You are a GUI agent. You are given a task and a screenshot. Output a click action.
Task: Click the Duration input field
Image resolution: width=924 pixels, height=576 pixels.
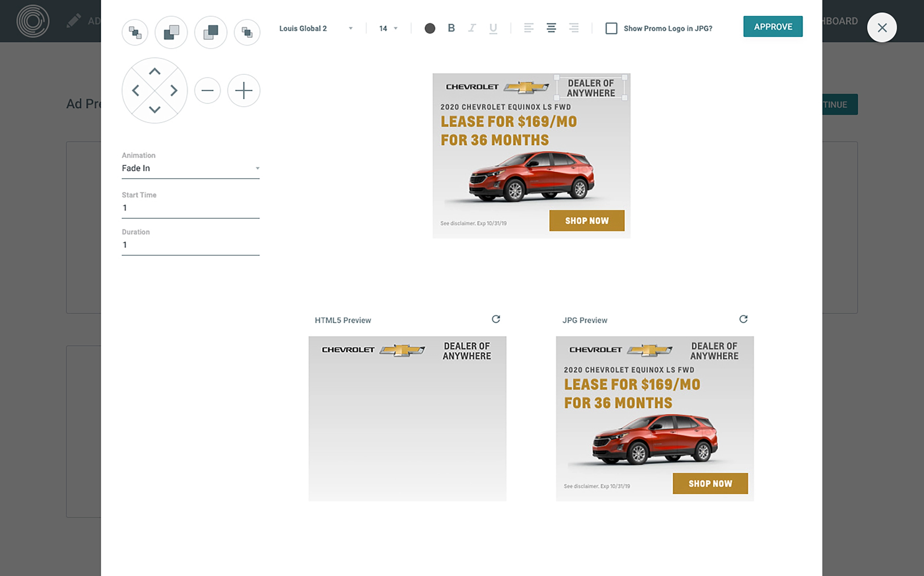click(x=191, y=245)
